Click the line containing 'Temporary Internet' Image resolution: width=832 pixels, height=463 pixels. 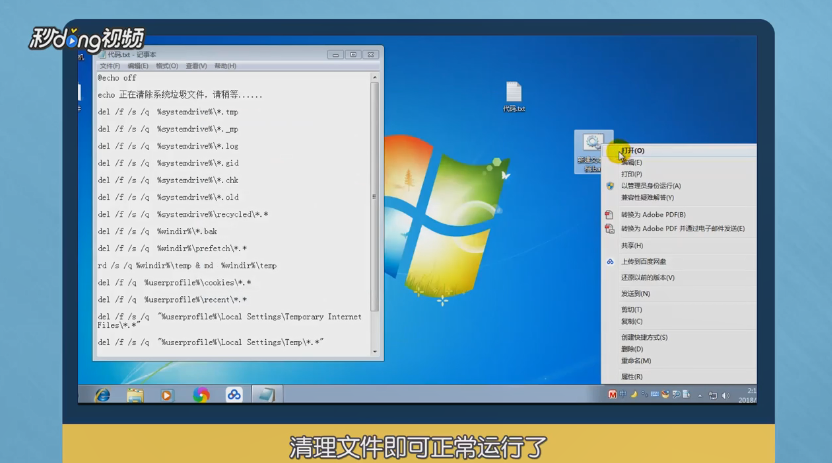[229, 321]
